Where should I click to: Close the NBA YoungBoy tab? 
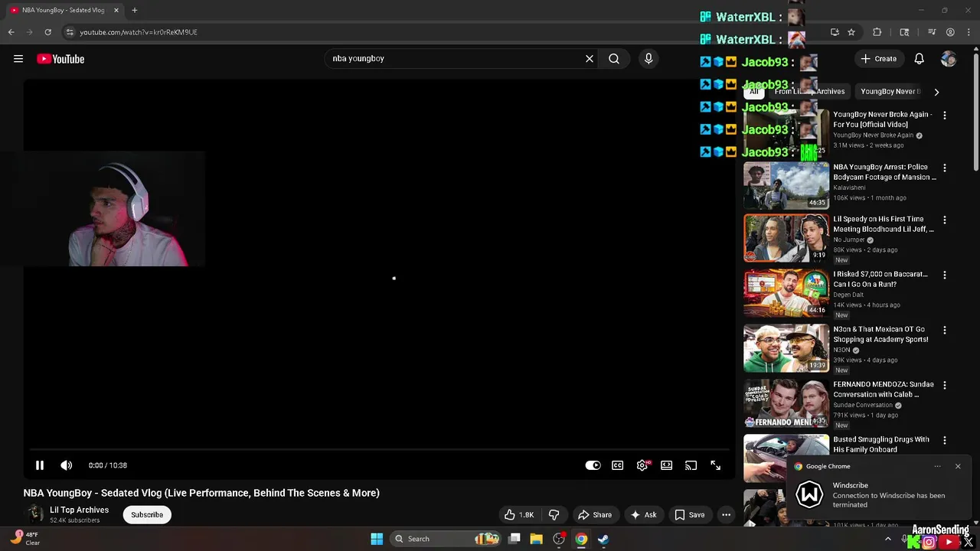(x=116, y=10)
